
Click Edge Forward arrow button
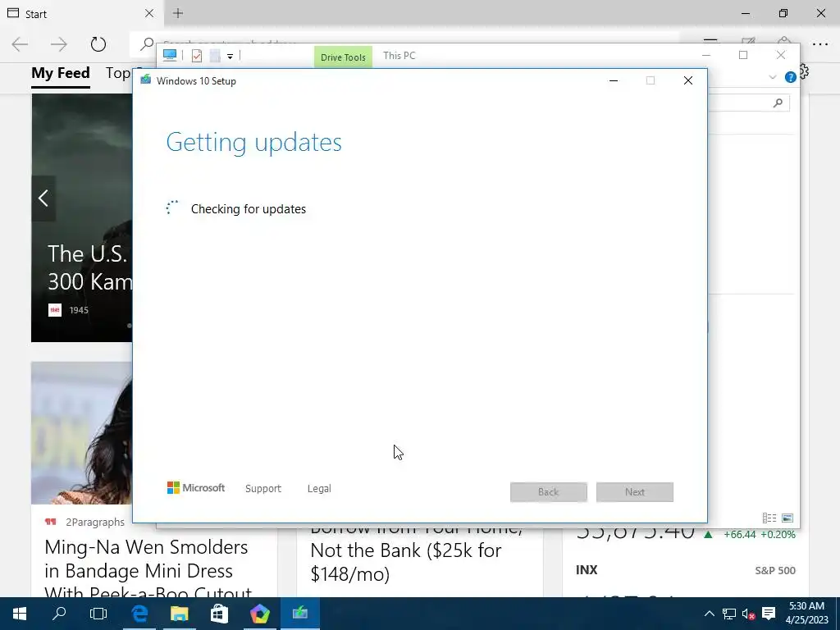click(59, 44)
